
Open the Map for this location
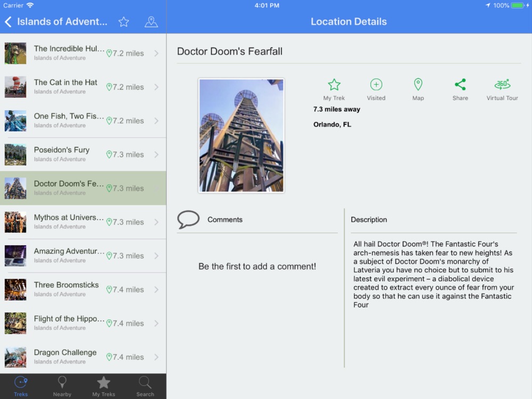click(x=418, y=89)
